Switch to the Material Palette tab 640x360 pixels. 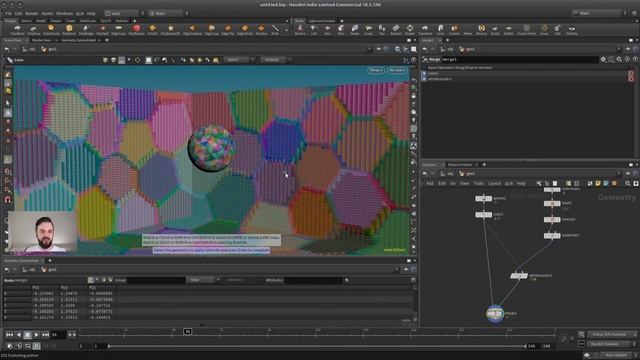[x=460, y=164]
